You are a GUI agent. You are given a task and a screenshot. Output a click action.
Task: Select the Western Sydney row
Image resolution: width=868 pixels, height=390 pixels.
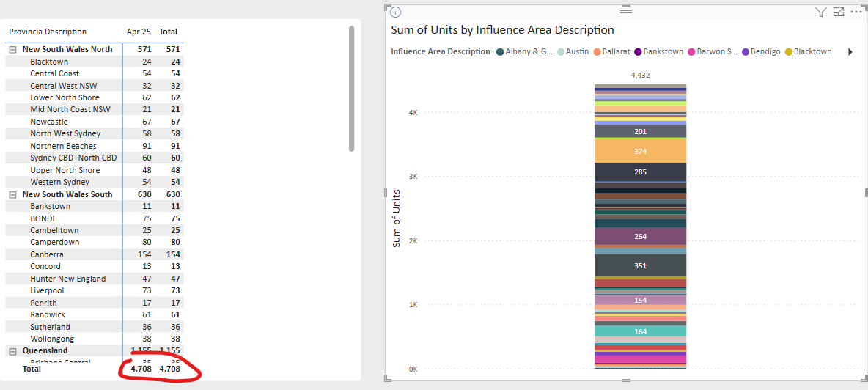point(95,182)
